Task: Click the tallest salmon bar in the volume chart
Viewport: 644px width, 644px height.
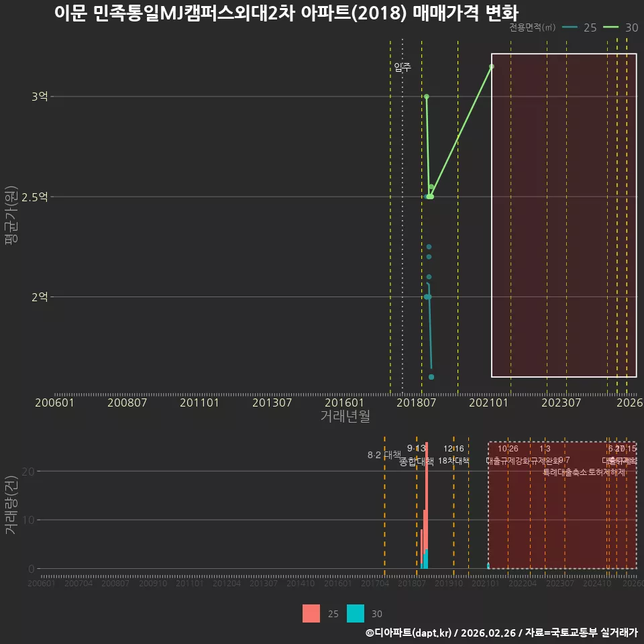Action: (427, 495)
